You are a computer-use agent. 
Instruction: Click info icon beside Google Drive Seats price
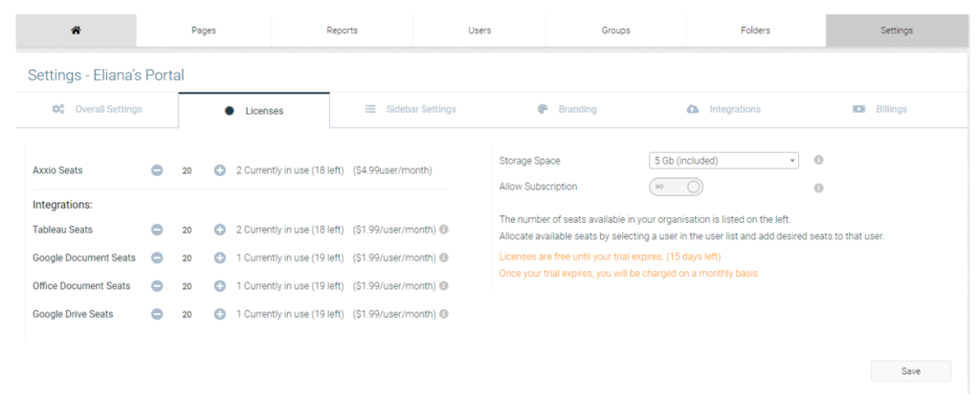pos(444,314)
